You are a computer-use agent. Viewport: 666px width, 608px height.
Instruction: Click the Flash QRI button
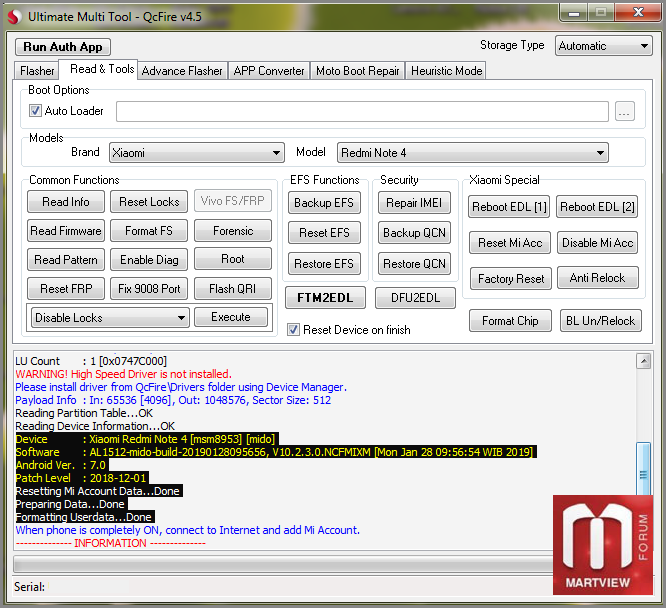pos(233,288)
